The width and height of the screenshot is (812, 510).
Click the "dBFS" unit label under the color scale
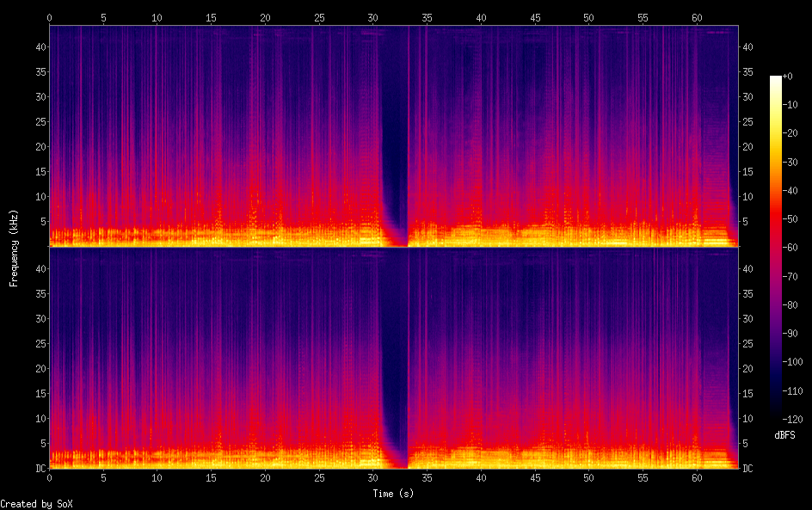[x=784, y=435]
